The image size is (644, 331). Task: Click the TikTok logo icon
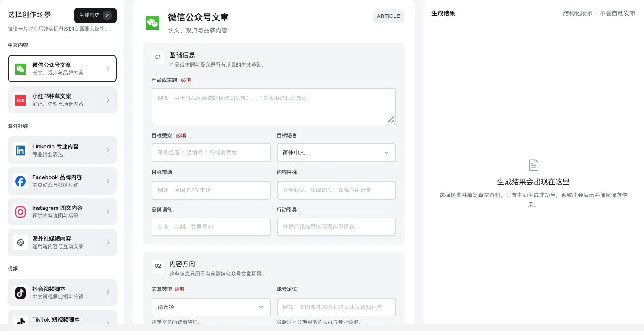20,321
